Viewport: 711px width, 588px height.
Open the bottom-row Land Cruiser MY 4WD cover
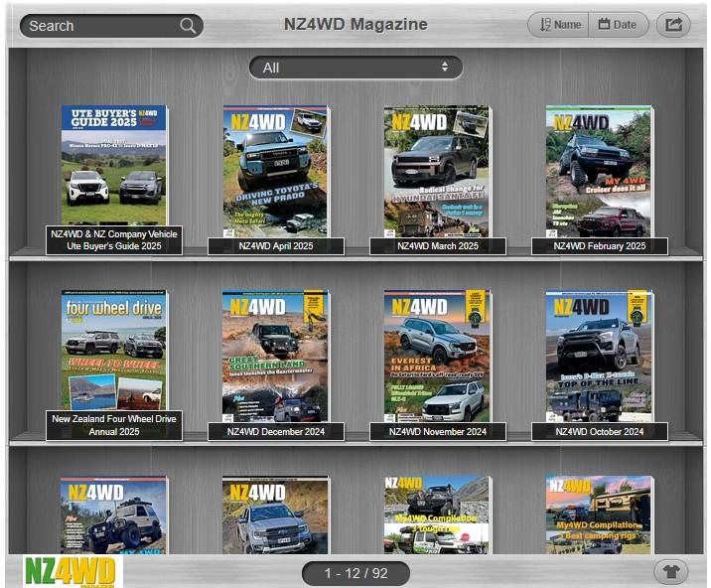114,514
